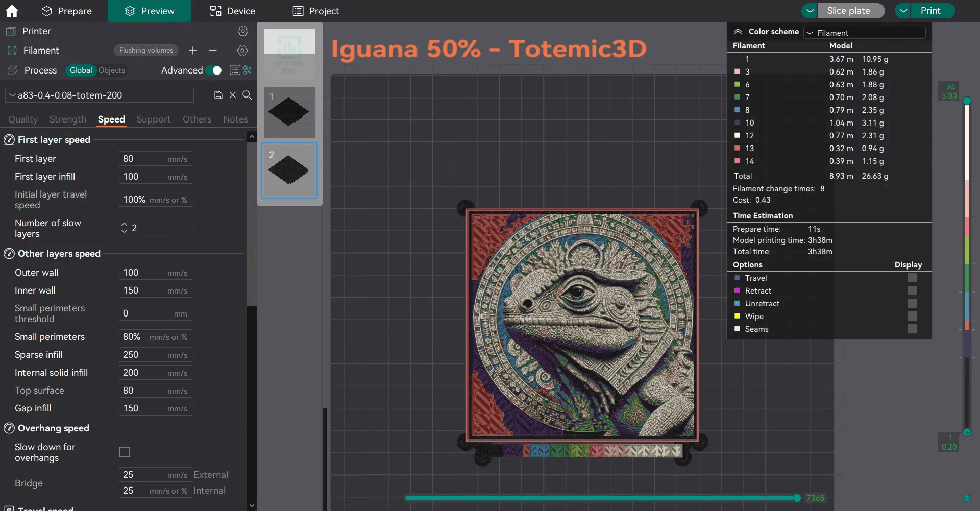Add a filament with plus icon
980x511 pixels.
pyautogui.click(x=193, y=51)
